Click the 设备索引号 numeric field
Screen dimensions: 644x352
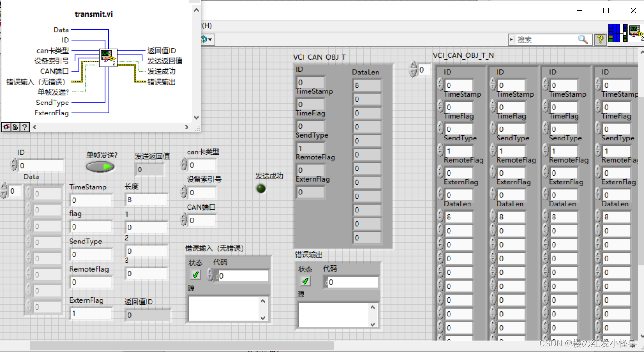[x=201, y=193]
